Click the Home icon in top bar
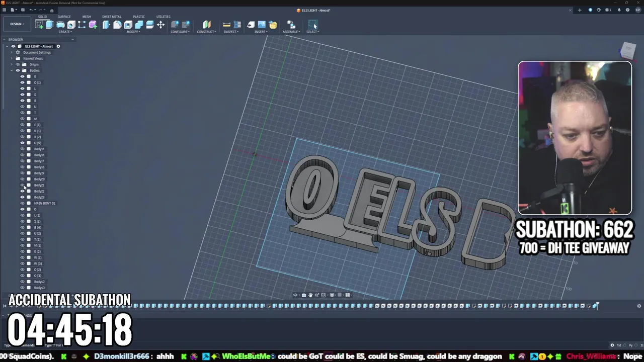The image size is (644, 362). coord(51,10)
